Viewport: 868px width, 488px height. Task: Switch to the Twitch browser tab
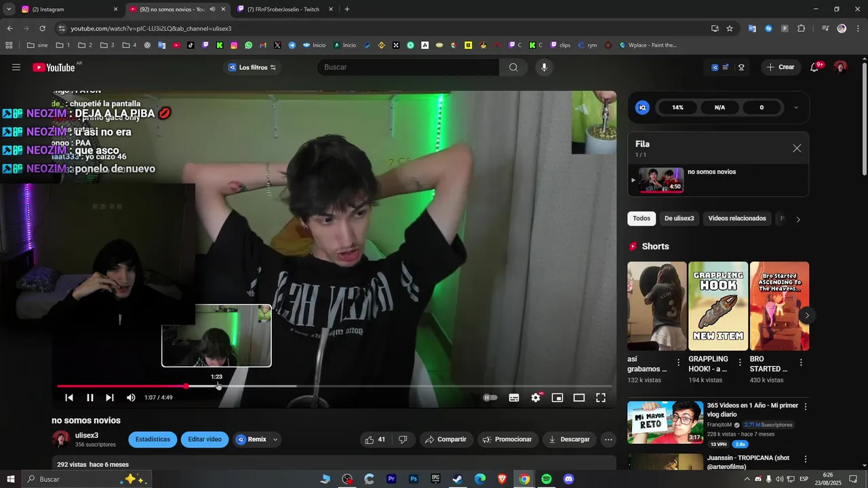pyautogui.click(x=285, y=9)
